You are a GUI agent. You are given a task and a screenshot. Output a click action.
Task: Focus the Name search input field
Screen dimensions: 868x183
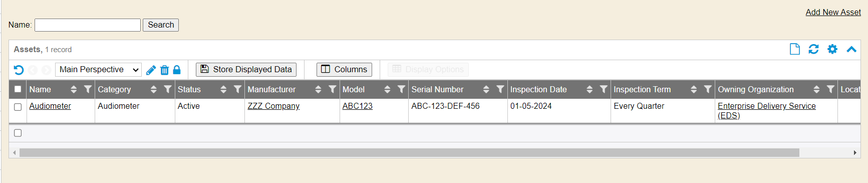click(88, 25)
